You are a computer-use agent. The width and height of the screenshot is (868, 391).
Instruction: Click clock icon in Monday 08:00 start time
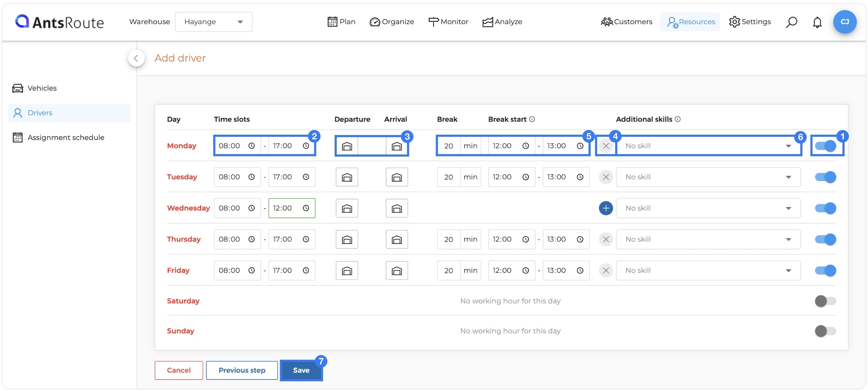[251, 146]
